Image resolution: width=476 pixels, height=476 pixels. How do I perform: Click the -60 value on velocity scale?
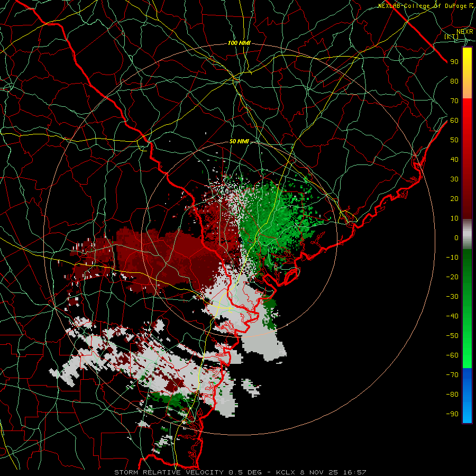tap(452, 355)
